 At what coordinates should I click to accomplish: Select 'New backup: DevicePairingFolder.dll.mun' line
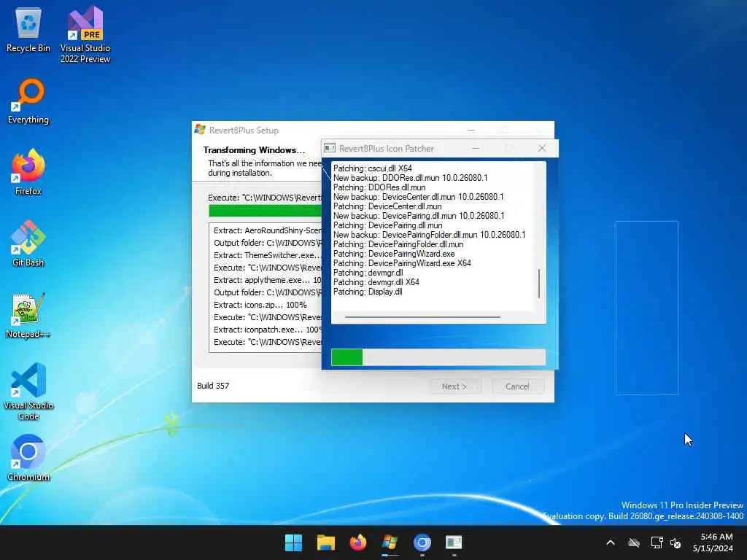pyautogui.click(x=429, y=235)
